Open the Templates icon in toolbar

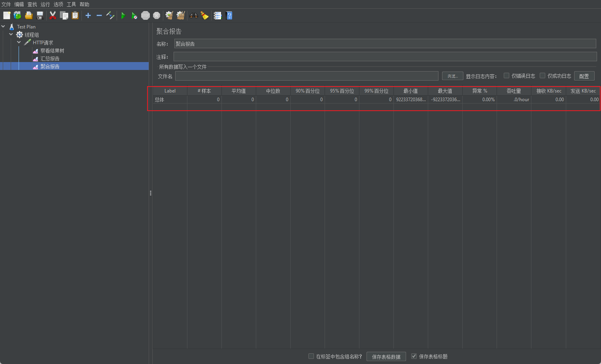(x=17, y=15)
